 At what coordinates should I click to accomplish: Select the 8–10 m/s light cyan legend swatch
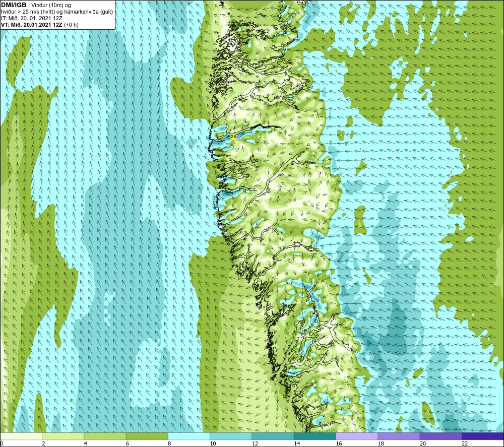pos(189,436)
